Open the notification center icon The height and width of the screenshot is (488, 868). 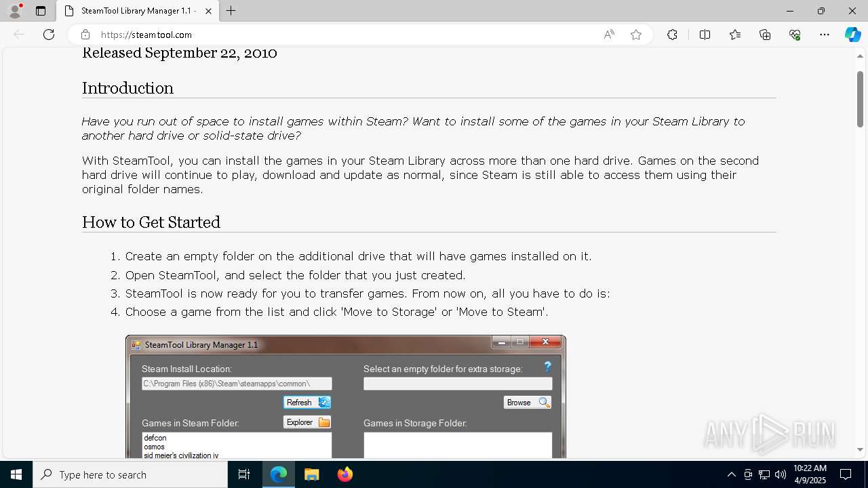click(x=846, y=474)
